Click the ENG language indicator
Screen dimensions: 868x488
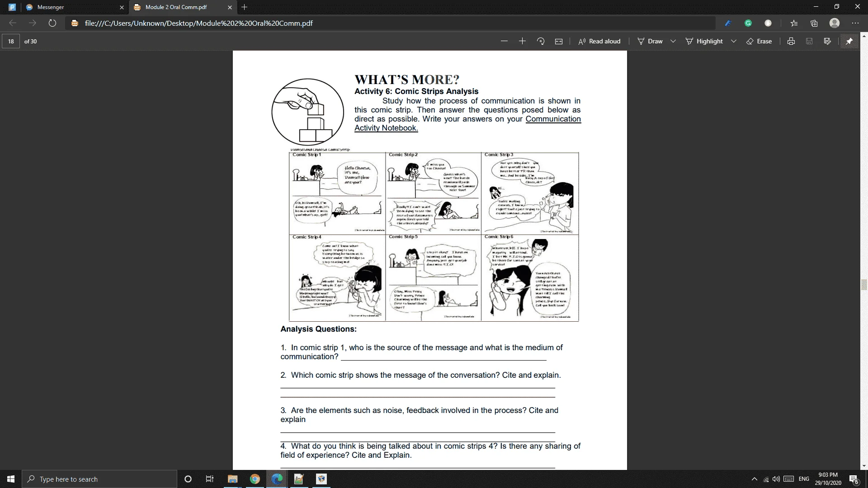[x=804, y=479]
